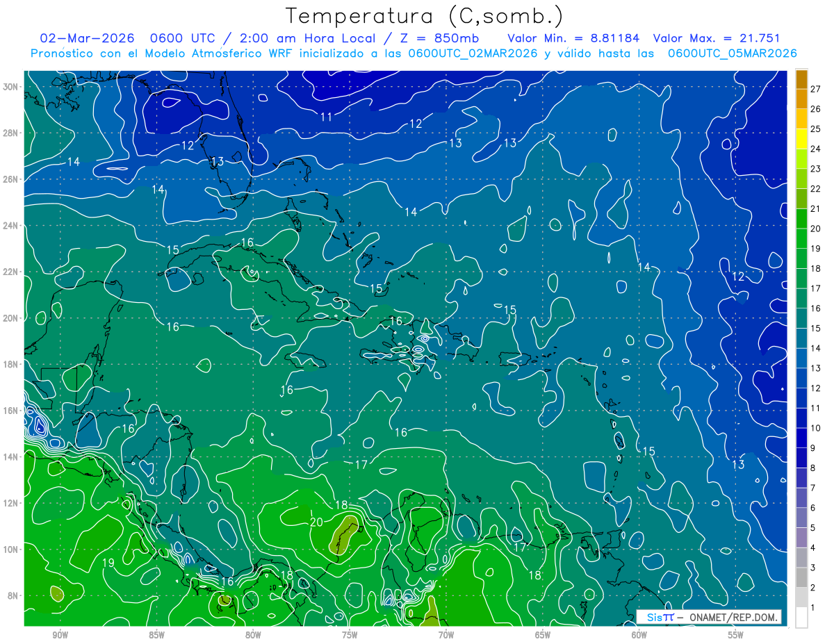834x644 pixels.
Task: Click the legend value '23'
Action: tap(815, 168)
